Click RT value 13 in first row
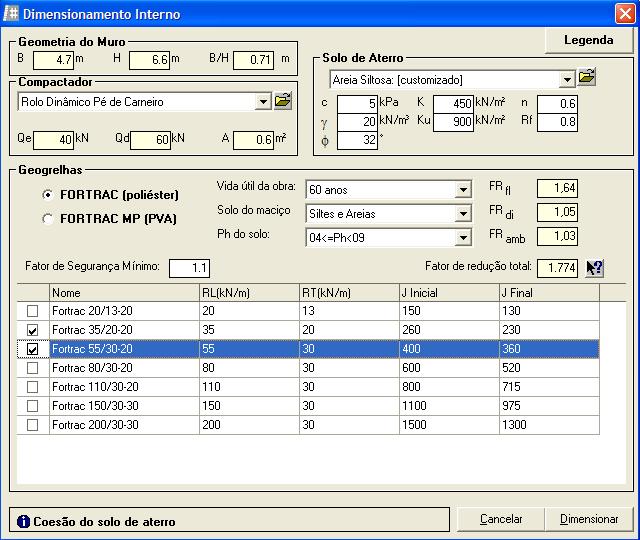The height and width of the screenshot is (540, 640). pos(308,311)
